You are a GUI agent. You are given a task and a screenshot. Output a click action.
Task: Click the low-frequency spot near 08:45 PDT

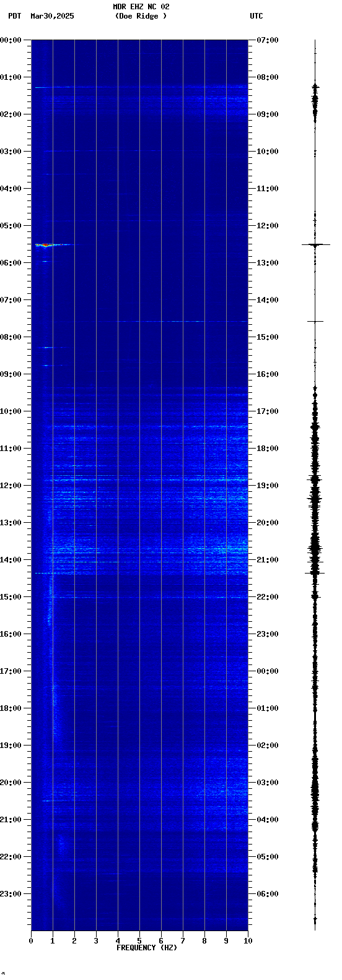[45, 365]
